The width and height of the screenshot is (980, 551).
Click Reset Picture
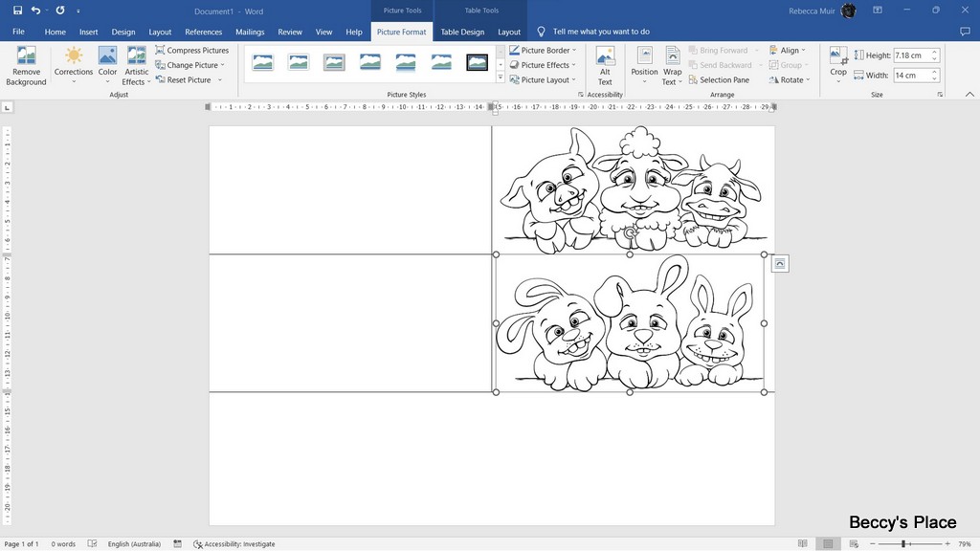click(183, 80)
